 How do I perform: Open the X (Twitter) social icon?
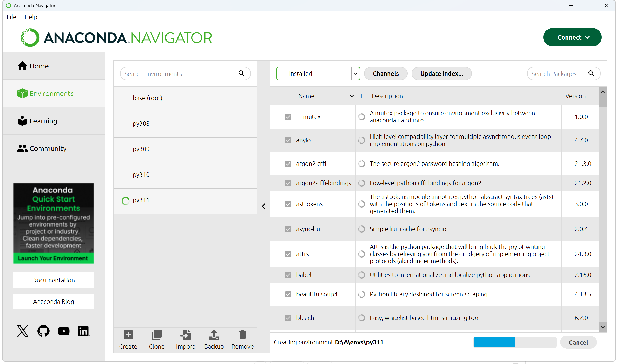[x=23, y=331]
